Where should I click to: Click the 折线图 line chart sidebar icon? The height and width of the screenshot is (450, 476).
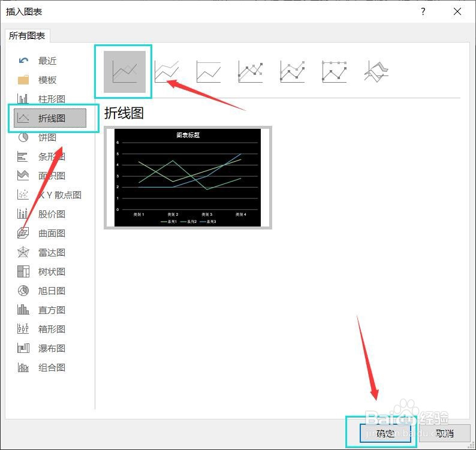pos(23,118)
